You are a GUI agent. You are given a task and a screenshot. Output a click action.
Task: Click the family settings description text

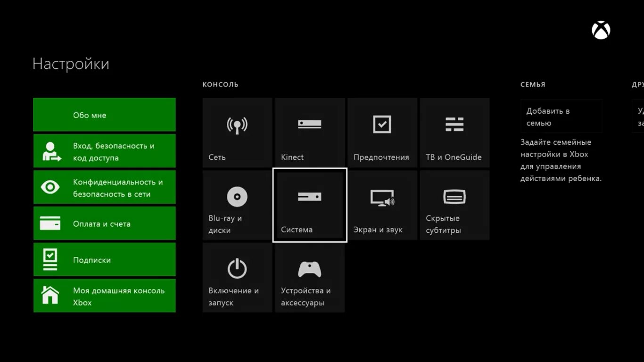pyautogui.click(x=561, y=160)
